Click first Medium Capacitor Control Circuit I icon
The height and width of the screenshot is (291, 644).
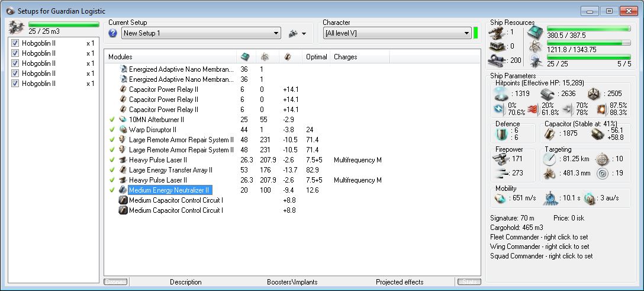click(x=123, y=200)
